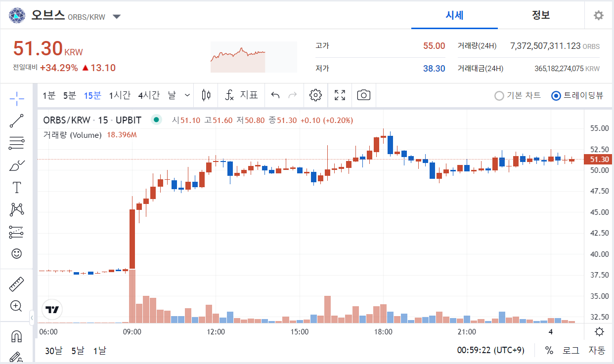Open chart axis settings gear at bottom right
Image resolution: width=614 pixels, height=364 pixels.
pos(599,331)
